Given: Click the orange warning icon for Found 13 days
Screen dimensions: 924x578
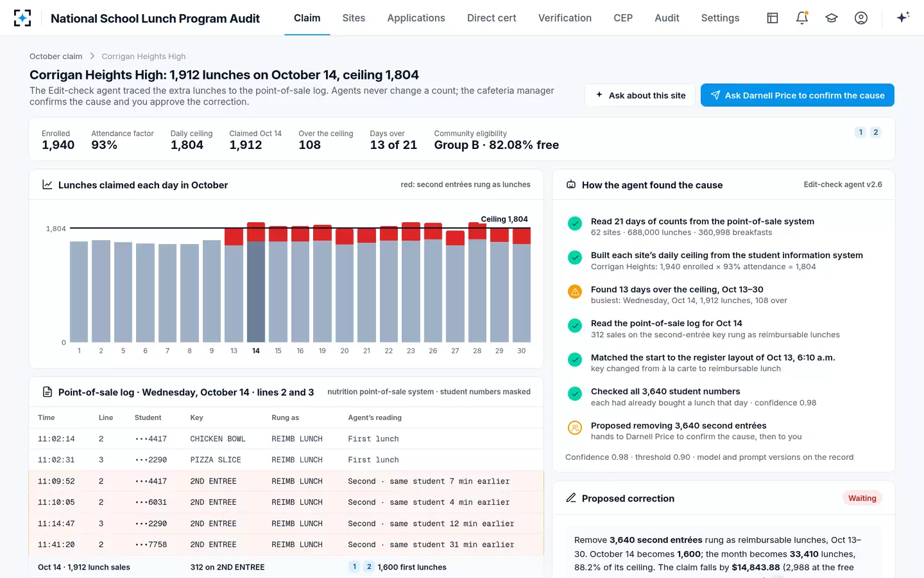Looking at the screenshot, I should [575, 292].
